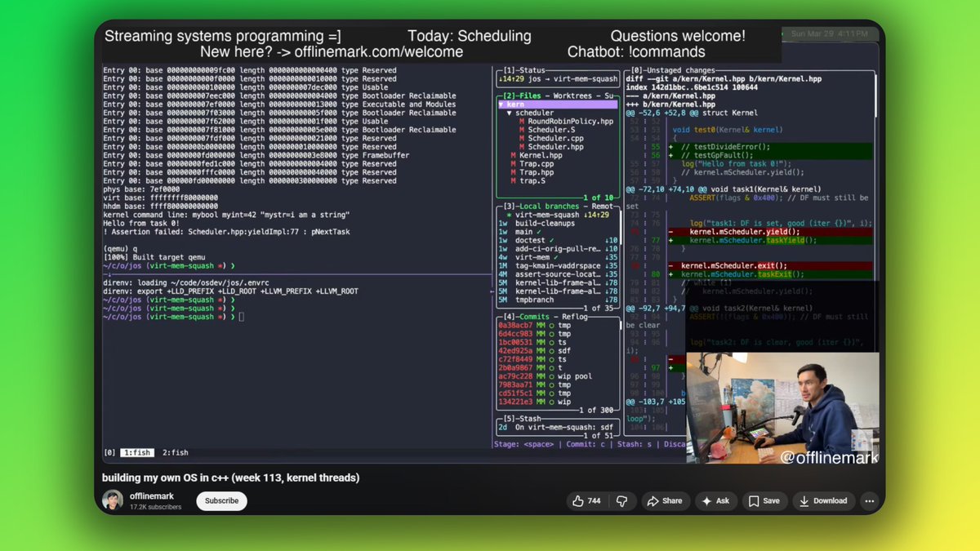This screenshot has width=980, height=551.
Task: Open Ask with the sparkle icon button
Action: [x=715, y=500]
